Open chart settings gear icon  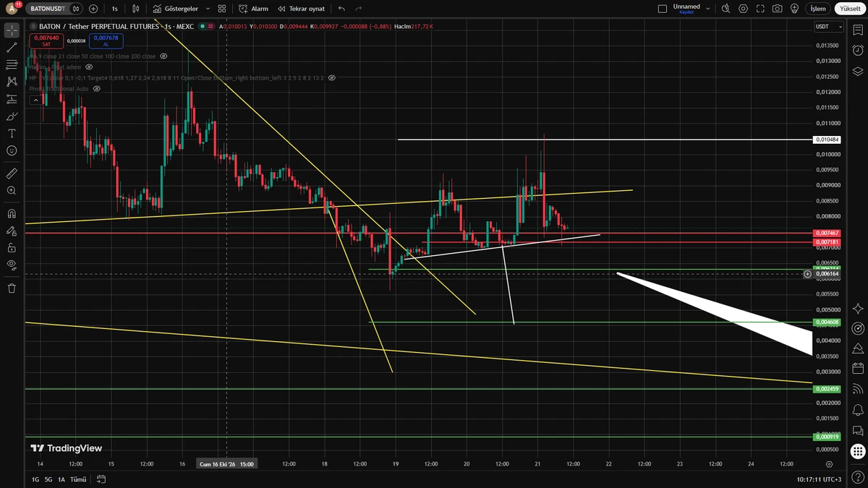pos(744,9)
